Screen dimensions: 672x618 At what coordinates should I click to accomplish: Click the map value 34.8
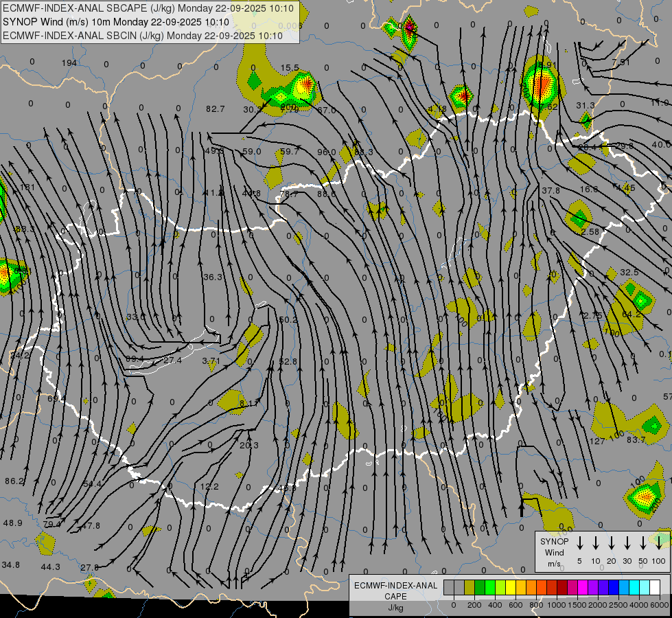click(11, 565)
